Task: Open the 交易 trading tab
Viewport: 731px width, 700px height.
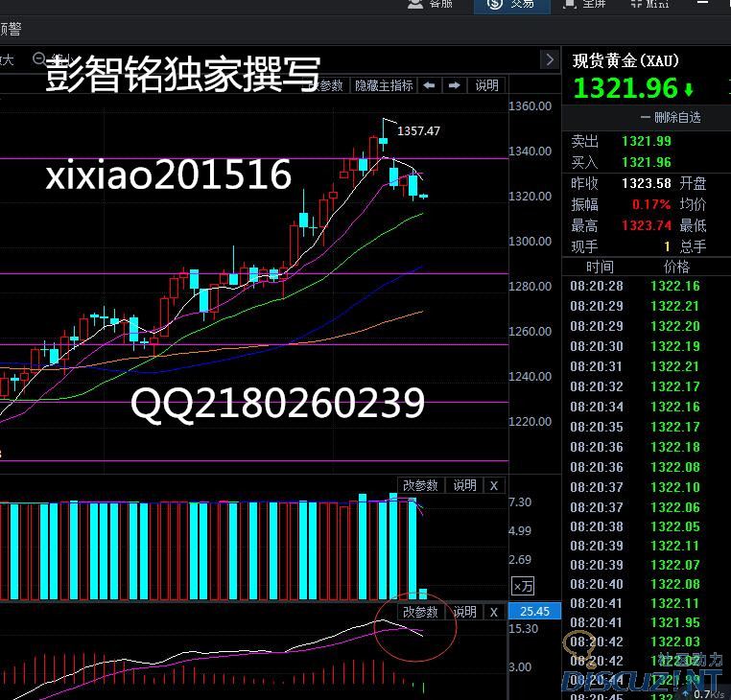Action: click(x=510, y=4)
